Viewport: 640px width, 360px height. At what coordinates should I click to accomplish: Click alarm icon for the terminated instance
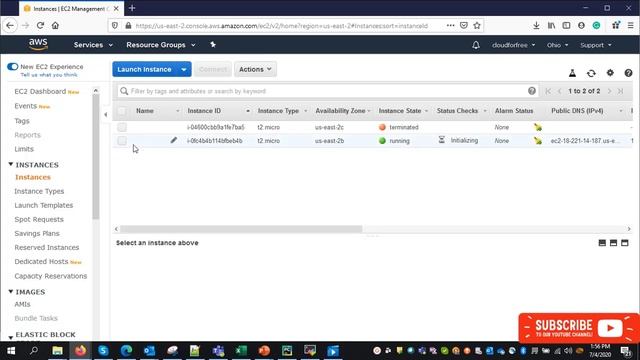click(x=538, y=127)
